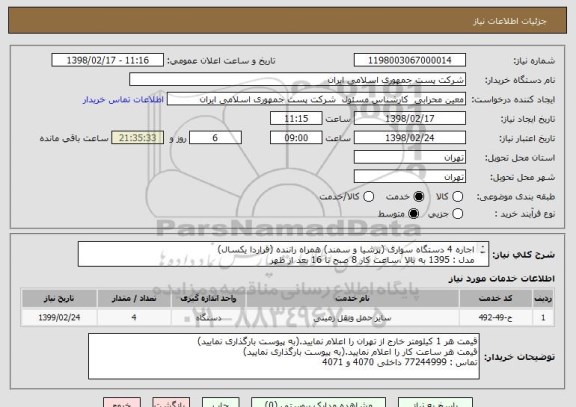Click the شماره نیاز number field
Screen dimensions: 576x407
(x=410, y=60)
